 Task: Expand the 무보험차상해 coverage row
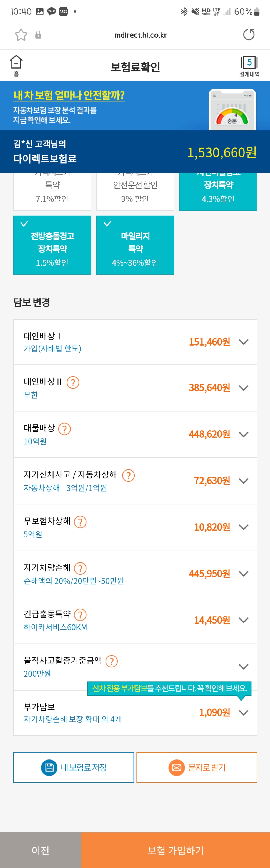(x=135, y=527)
